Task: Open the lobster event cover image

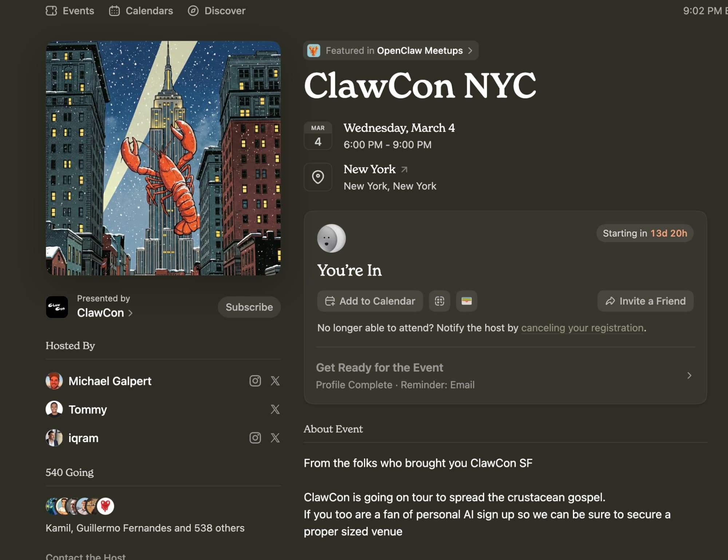Action: (163, 158)
